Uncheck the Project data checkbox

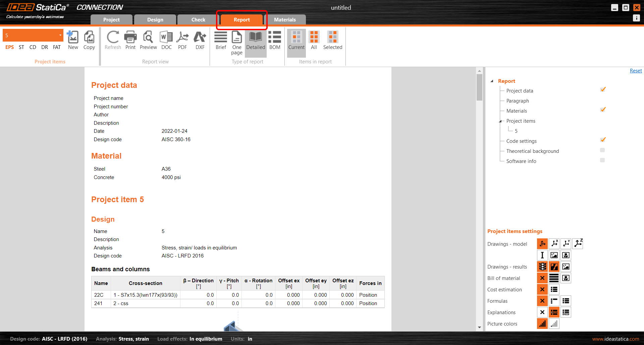click(x=603, y=90)
